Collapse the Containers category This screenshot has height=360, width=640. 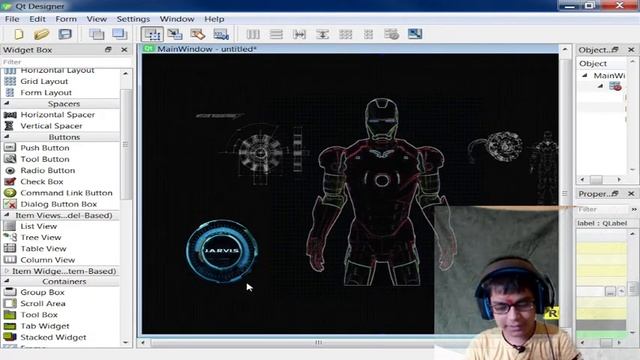[7, 281]
